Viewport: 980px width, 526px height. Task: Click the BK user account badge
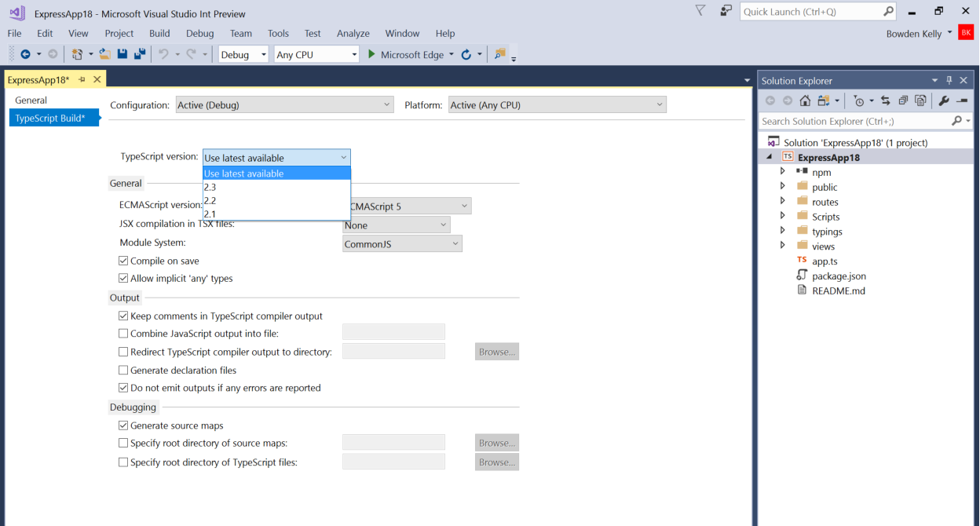(x=966, y=33)
